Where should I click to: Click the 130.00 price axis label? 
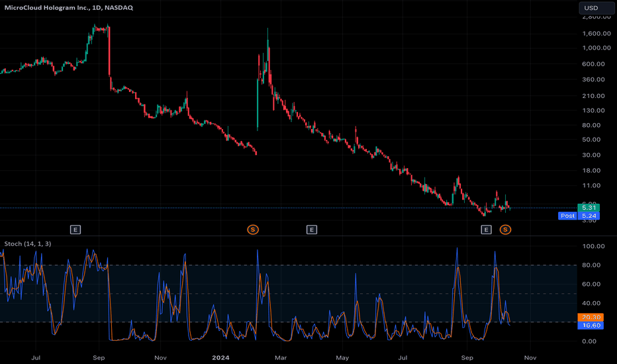click(593, 110)
